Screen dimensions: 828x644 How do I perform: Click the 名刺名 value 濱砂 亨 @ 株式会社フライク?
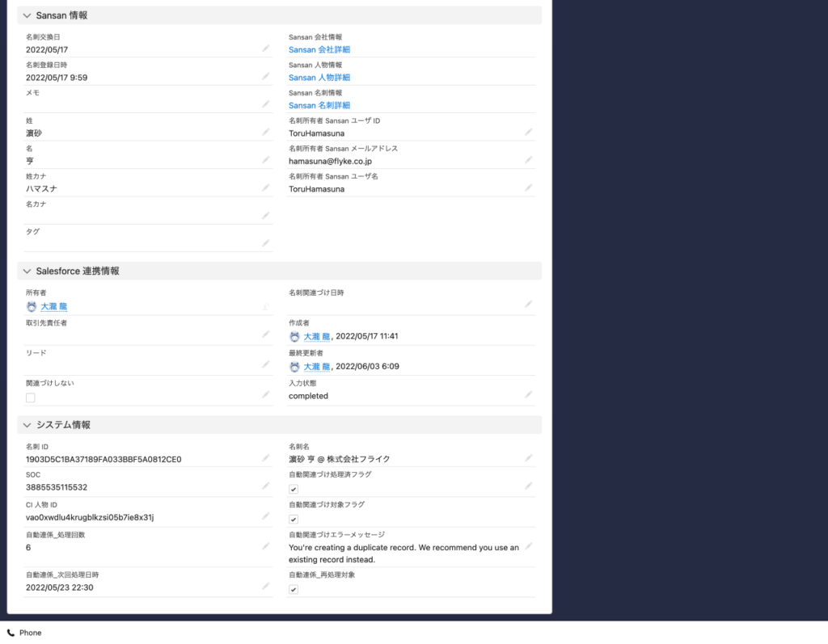[x=339, y=459]
